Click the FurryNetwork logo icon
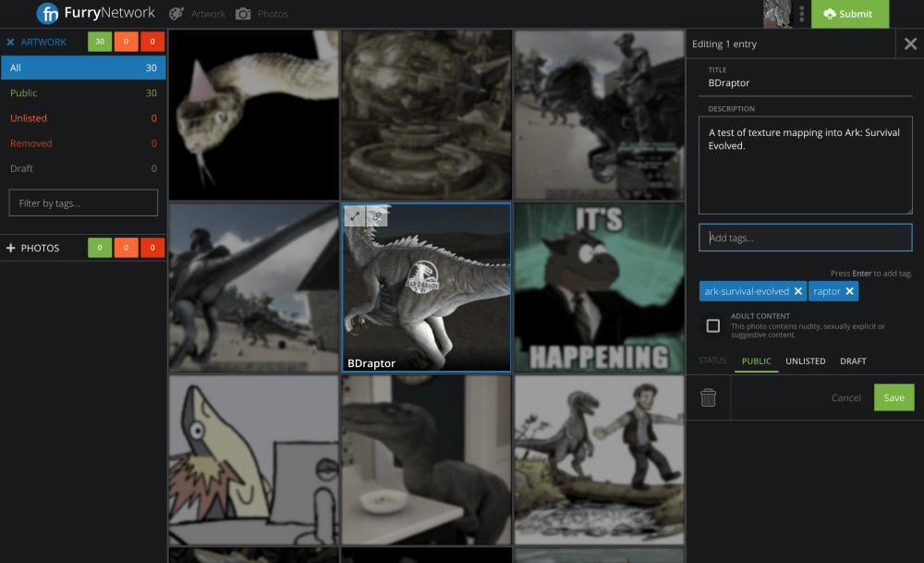924x563 pixels. (x=48, y=14)
